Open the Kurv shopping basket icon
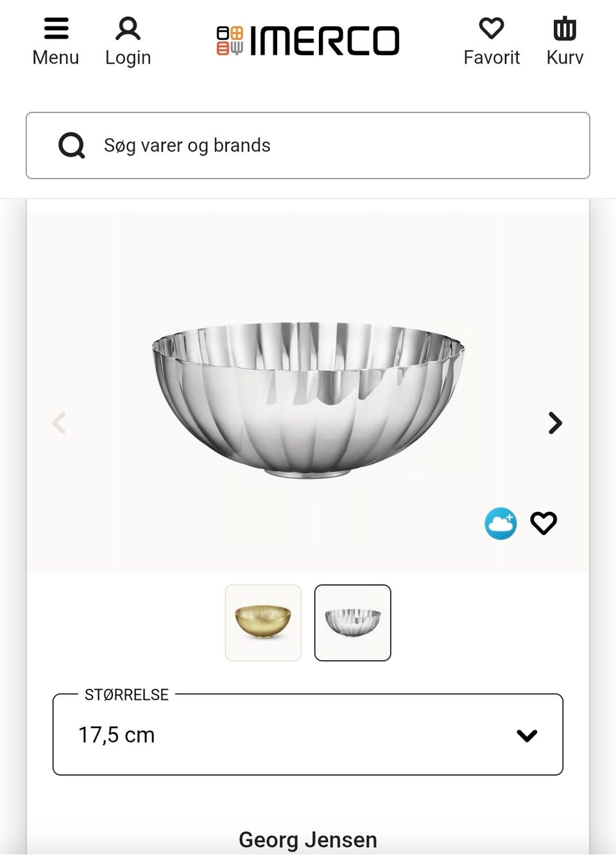Viewport: 616px width, 856px height. pos(565,29)
